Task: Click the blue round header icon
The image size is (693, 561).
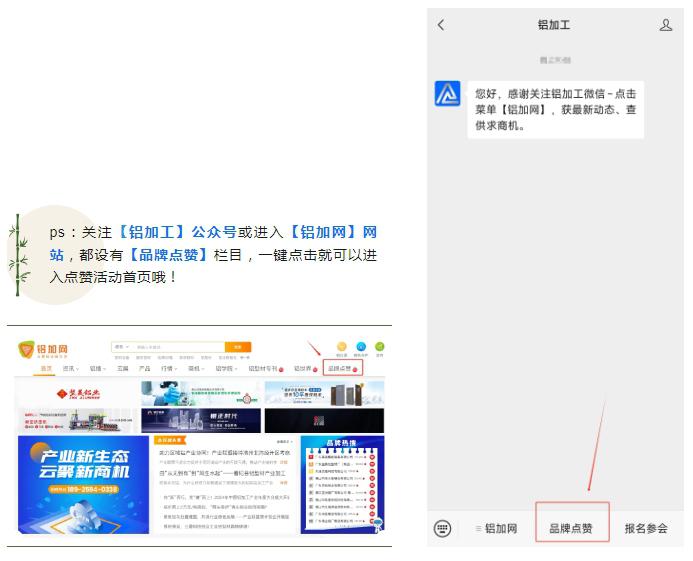Action: [x=361, y=347]
